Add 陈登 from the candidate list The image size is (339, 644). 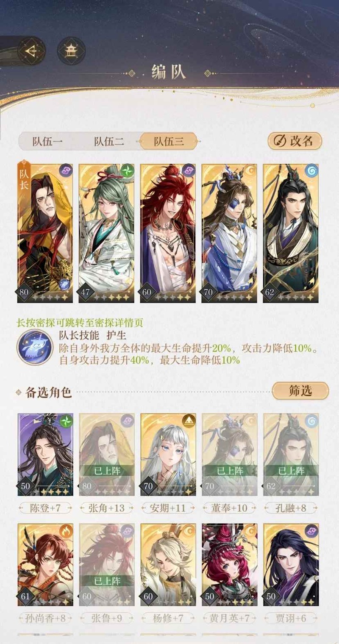45,454
